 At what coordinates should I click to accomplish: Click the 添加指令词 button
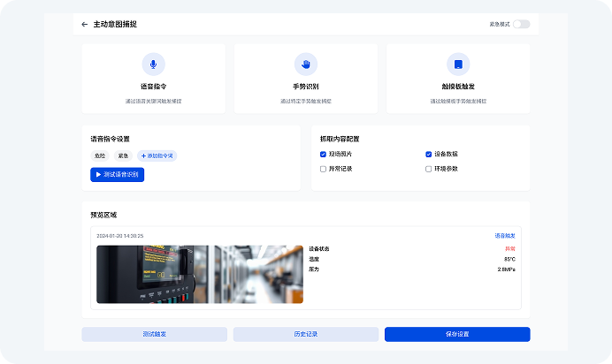tap(157, 155)
